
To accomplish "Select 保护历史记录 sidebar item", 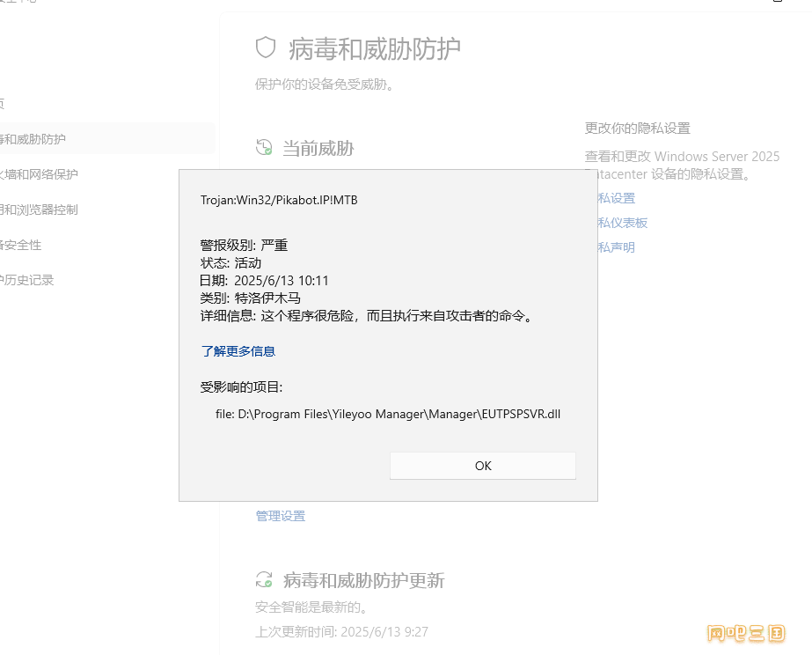I will click(x=27, y=280).
